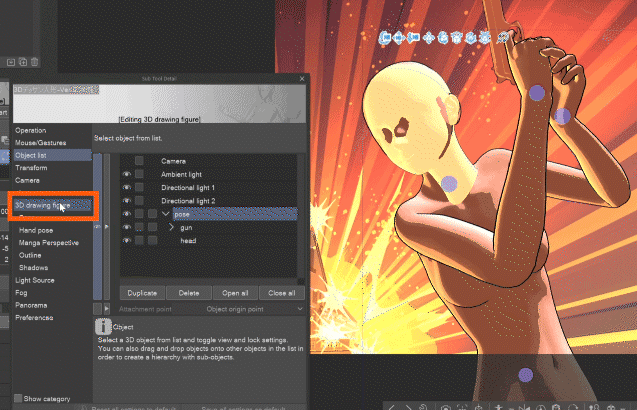Screen dimensions: 637x410
Task: Select the free rotate object manipulator icon
Action: tap(443, 38)
